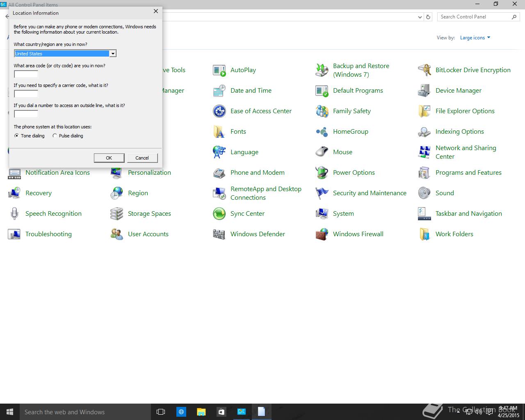
Task: Open the Family Safety icon
Action: point(322,111)
